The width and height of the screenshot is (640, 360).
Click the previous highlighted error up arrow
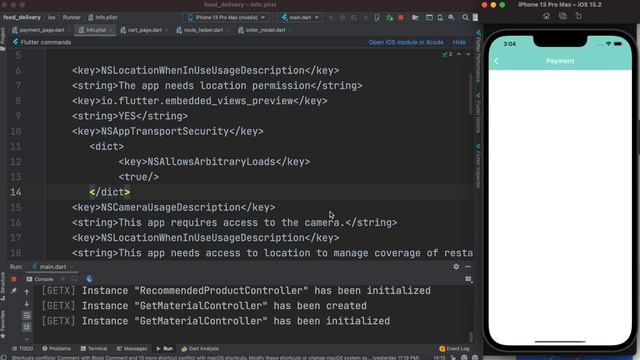pyautogui.click(x=459, y=54)
